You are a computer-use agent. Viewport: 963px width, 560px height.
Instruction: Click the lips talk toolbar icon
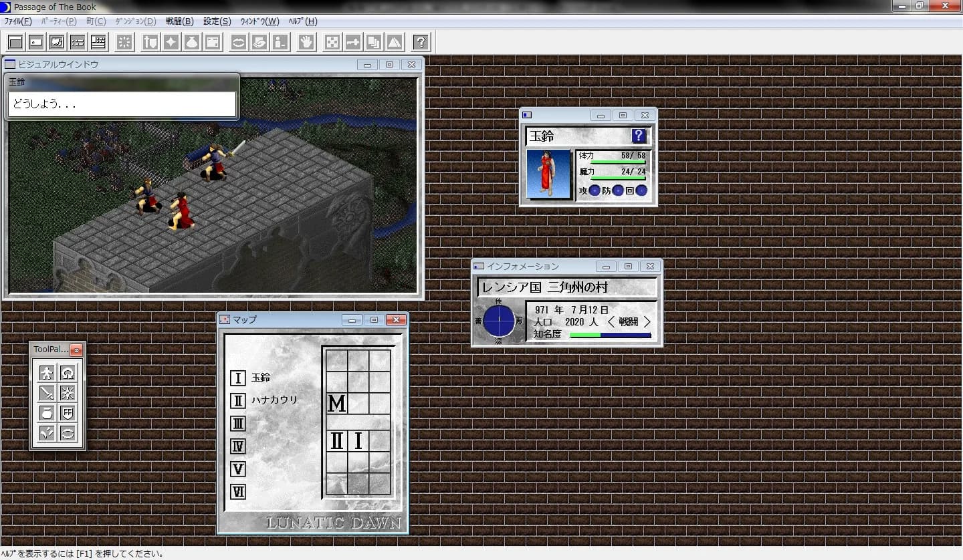point(239,42)
